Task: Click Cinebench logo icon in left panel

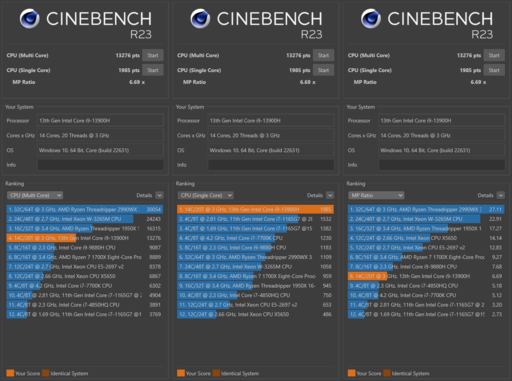Action: [x=29, y=19]
